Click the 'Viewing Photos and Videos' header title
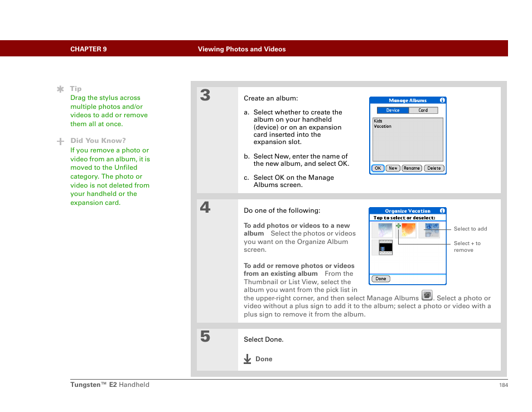 pos(241,49)
